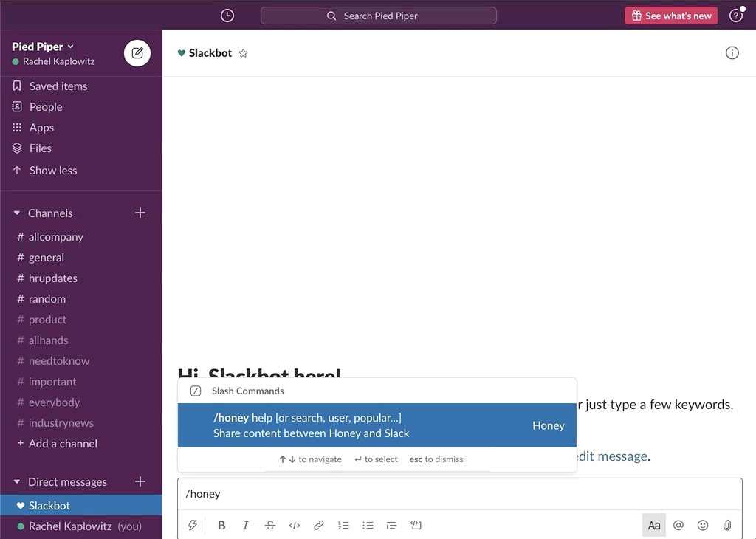
Task: Start an ordered numbered list
Action: pyautogui.click(x=343, y=525)
